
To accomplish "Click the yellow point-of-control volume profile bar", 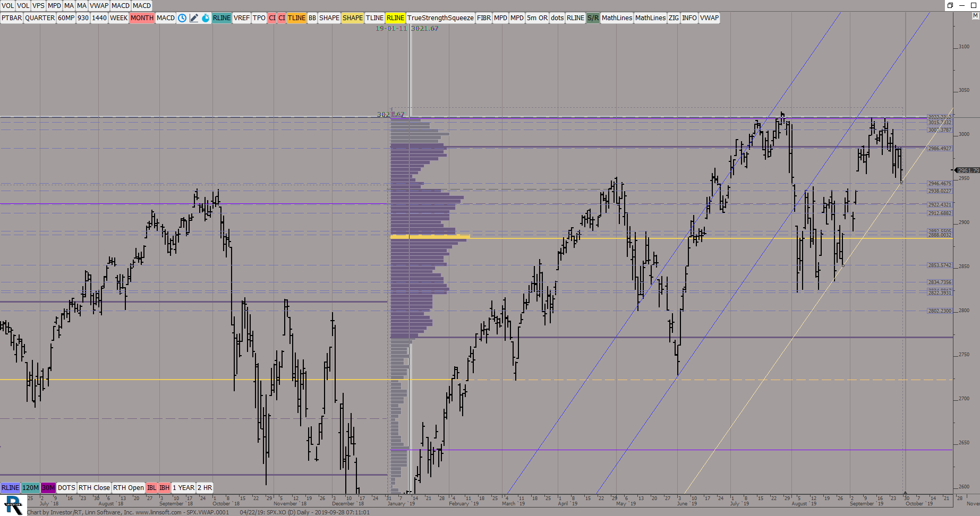I will 430,236.
